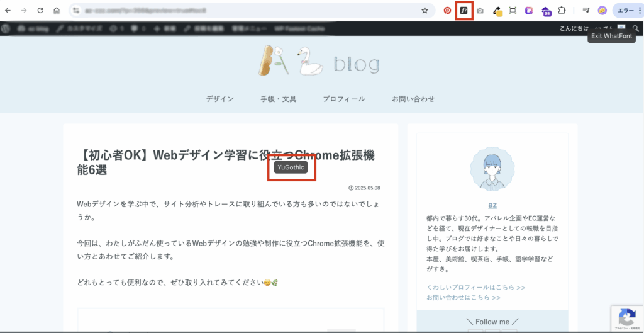This screenshot has height=333, width=644.
Task: Go to the プロフィール page
Action: click(344, 99)
